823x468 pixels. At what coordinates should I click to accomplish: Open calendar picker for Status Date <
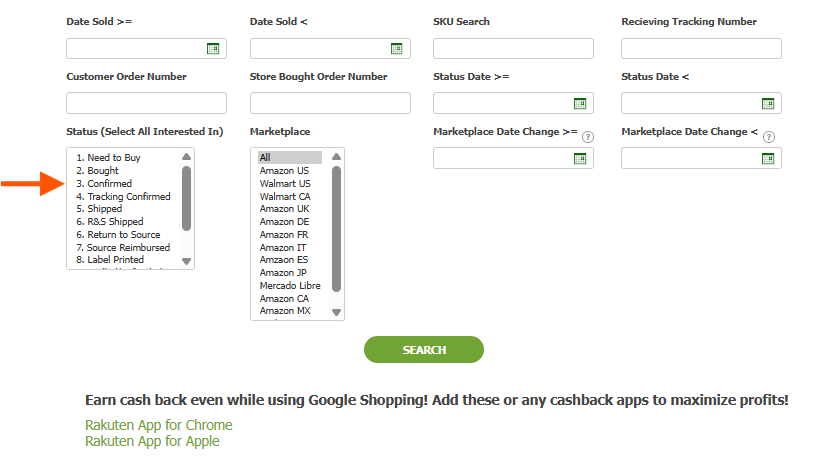pyautogui.click(x=767, y=103)
